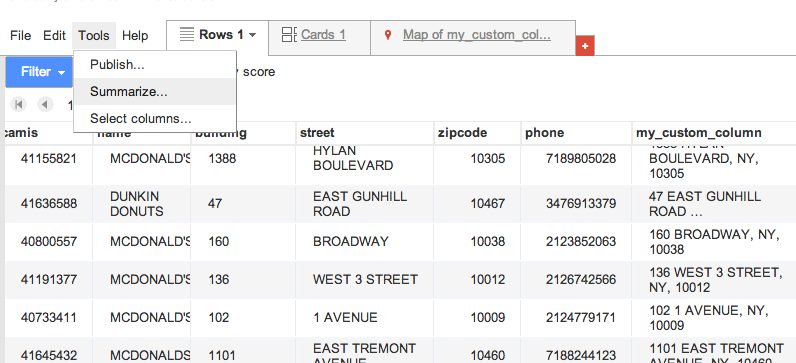
Task: Select camis cell 40733411
Action: click(x=49, y=318)
